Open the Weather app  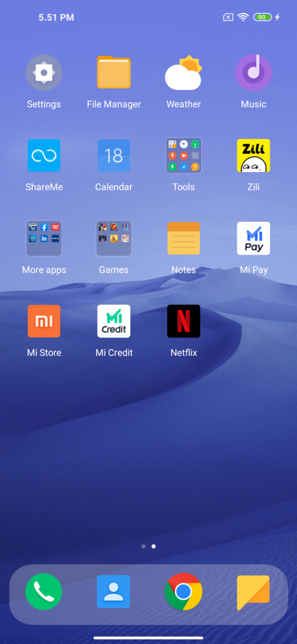(x=183, y=72)
